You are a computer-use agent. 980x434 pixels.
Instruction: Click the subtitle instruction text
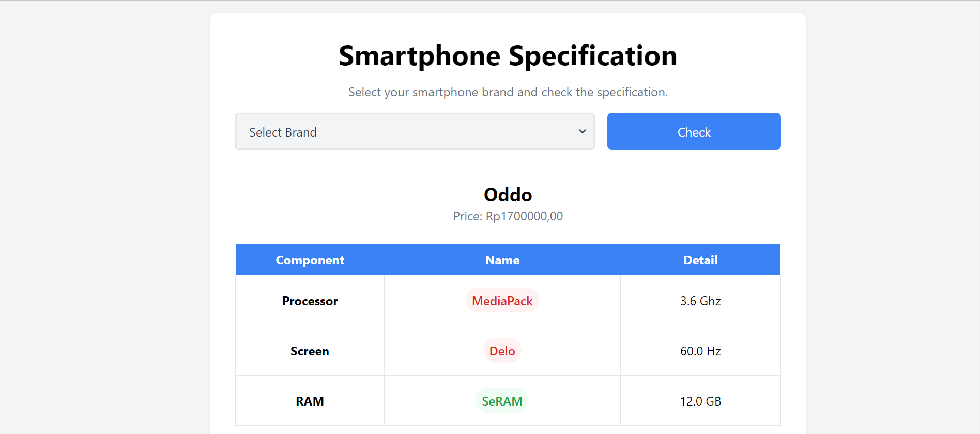pyautogui.click(x=508, y=92)
